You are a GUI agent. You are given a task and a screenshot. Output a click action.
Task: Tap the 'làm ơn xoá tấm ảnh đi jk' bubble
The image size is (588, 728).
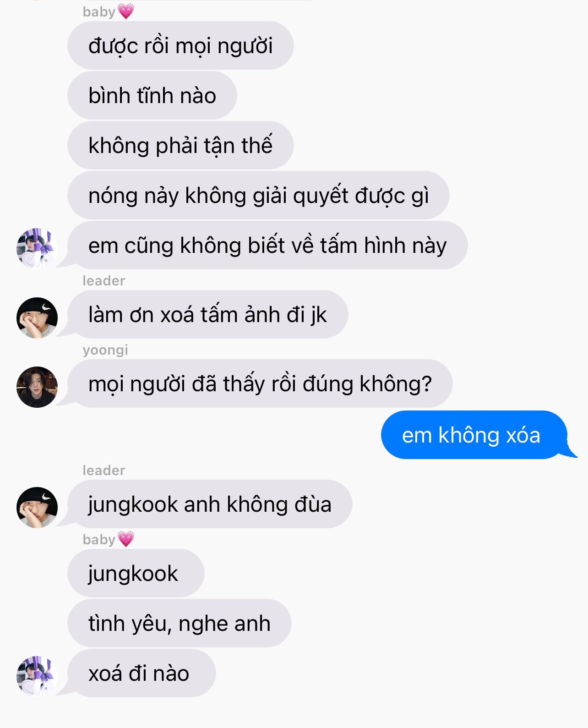(x=207, y=314)
